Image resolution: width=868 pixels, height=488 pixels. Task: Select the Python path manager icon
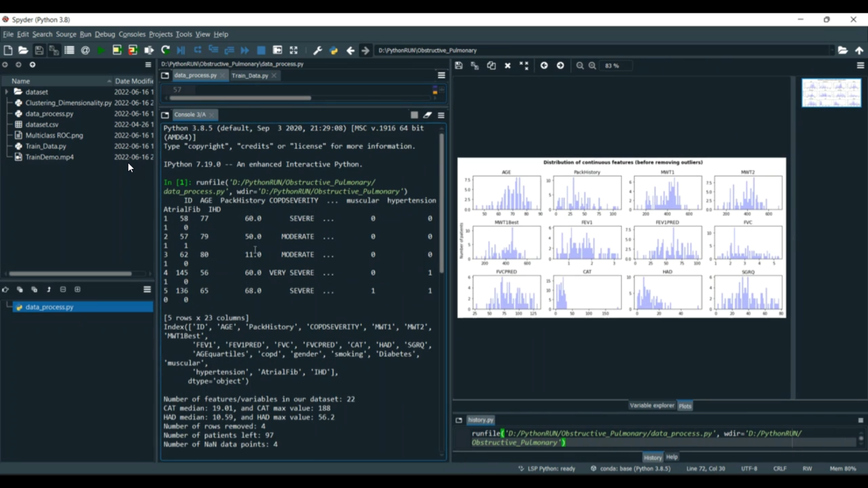(333, 50)
